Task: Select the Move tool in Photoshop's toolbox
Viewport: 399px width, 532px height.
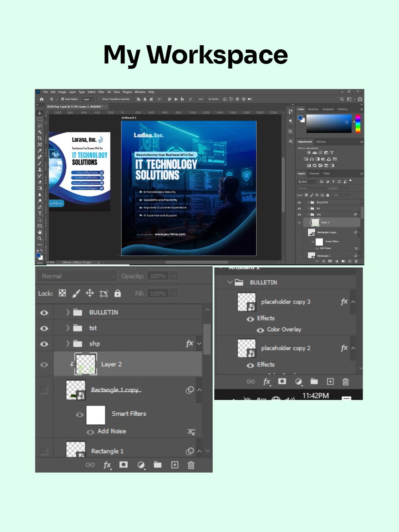Action: (x=39, y=113)
